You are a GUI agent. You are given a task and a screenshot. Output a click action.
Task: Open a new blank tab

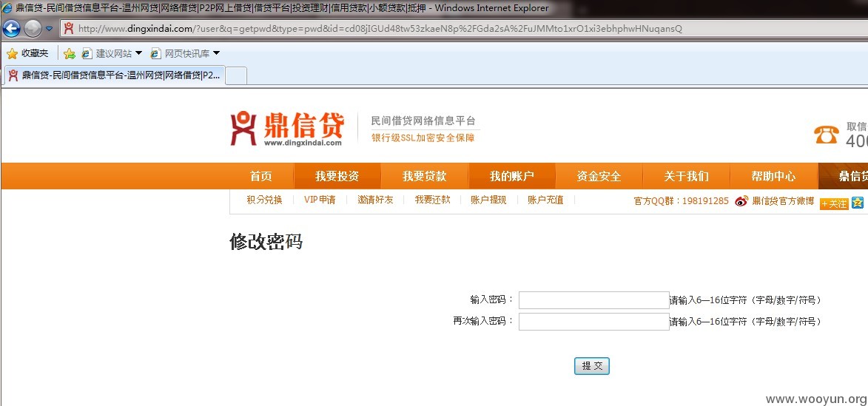(x=236, y=75)
